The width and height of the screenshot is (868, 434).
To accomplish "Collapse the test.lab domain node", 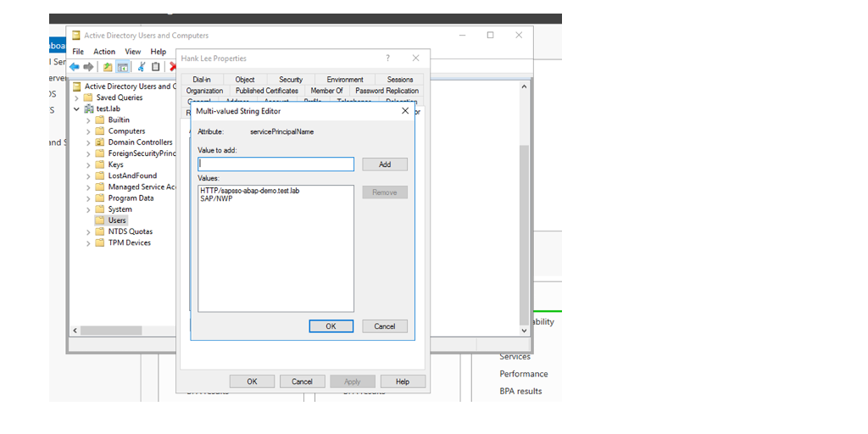I will click(x=76, y=108).
